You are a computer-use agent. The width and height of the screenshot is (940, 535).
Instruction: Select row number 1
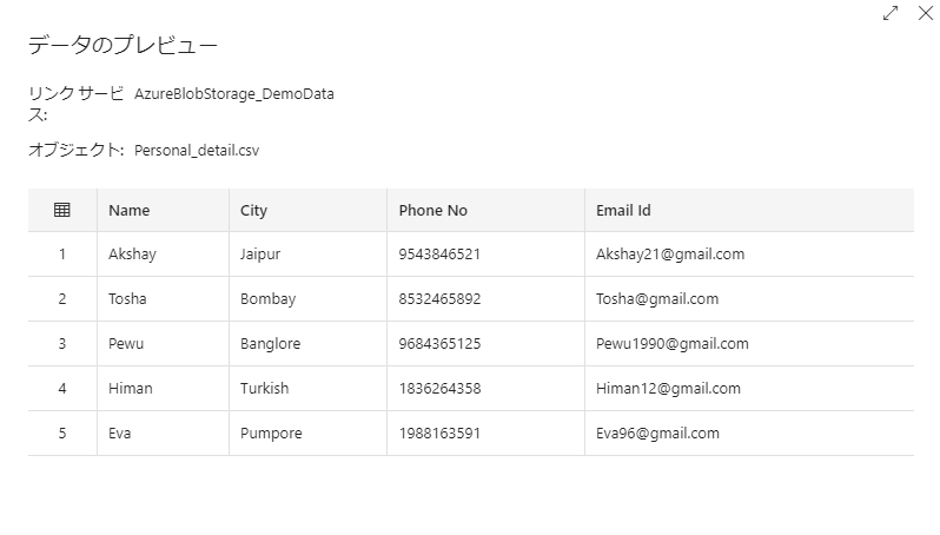coord(62,254)
